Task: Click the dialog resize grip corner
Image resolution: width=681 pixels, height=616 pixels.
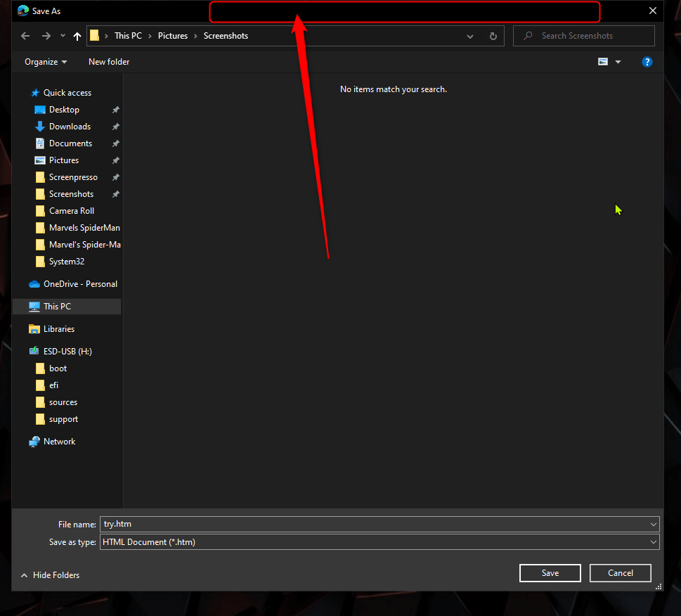Action: [x=659, y=586]
